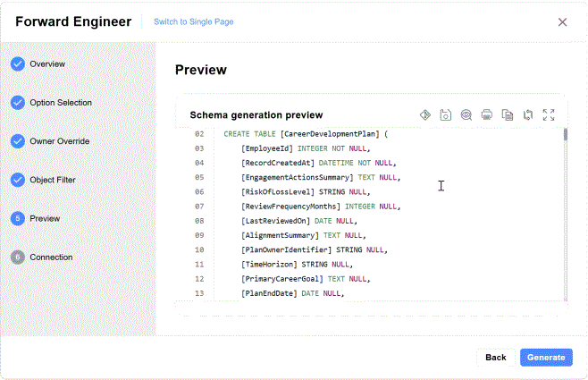The width and height of the screenshot is (588, 380).
Task: Open the search magnifier icon in preview toolbar
Action: coord(466,114)
